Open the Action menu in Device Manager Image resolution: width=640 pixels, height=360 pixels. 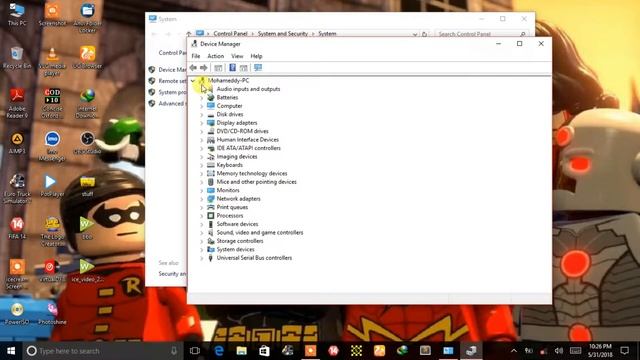tap(216, 56)
